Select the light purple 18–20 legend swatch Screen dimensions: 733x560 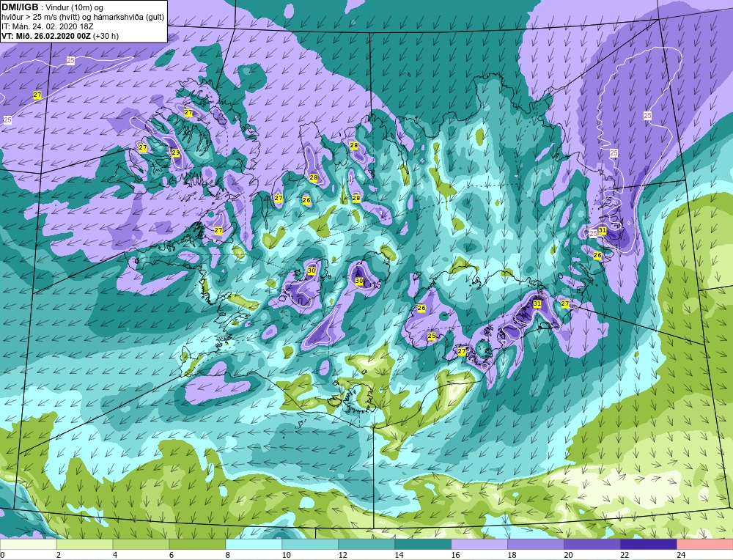[x=536, y=544]
